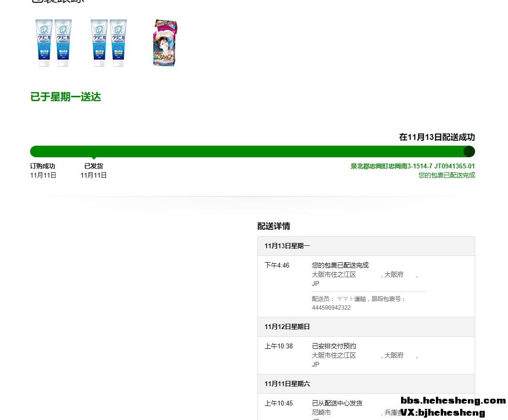This screenshot has height=420, width=508.
Task: Select the 11月13日星期一 date header row
Action: [x=366, y=246]
